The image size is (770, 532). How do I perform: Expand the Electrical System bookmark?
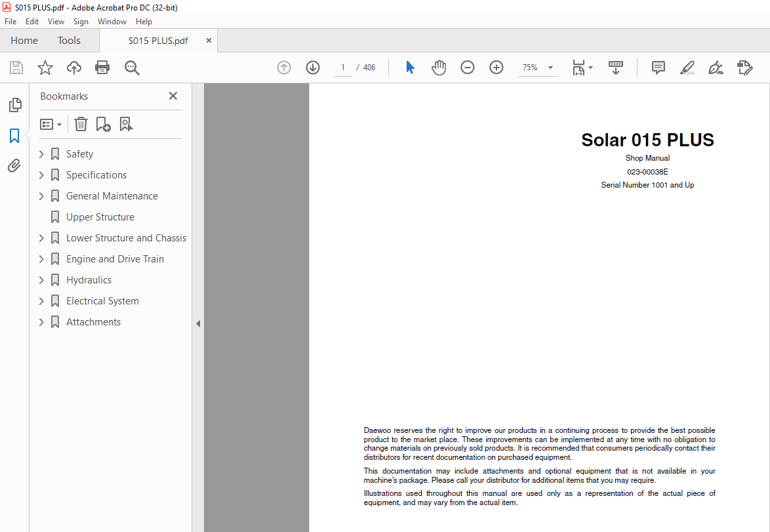coord(41,301)
